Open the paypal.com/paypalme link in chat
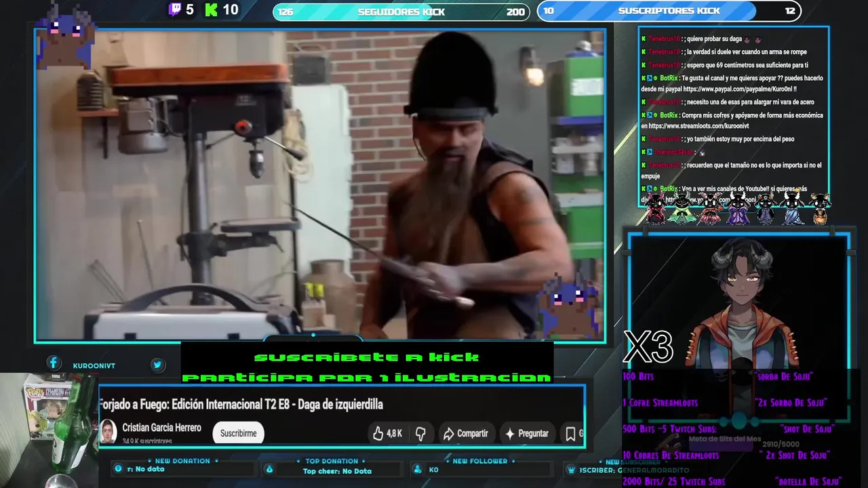 [x=739, y=89]
